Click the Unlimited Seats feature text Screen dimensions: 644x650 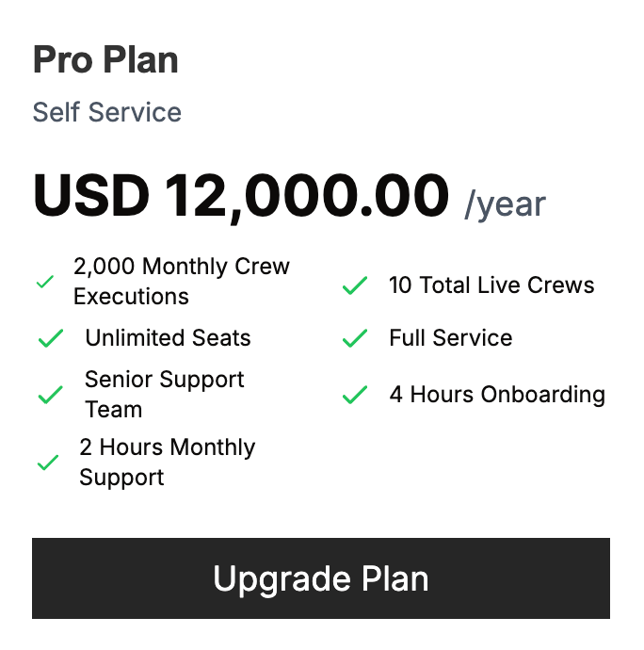pyautogui.click(x=169, y=338)
